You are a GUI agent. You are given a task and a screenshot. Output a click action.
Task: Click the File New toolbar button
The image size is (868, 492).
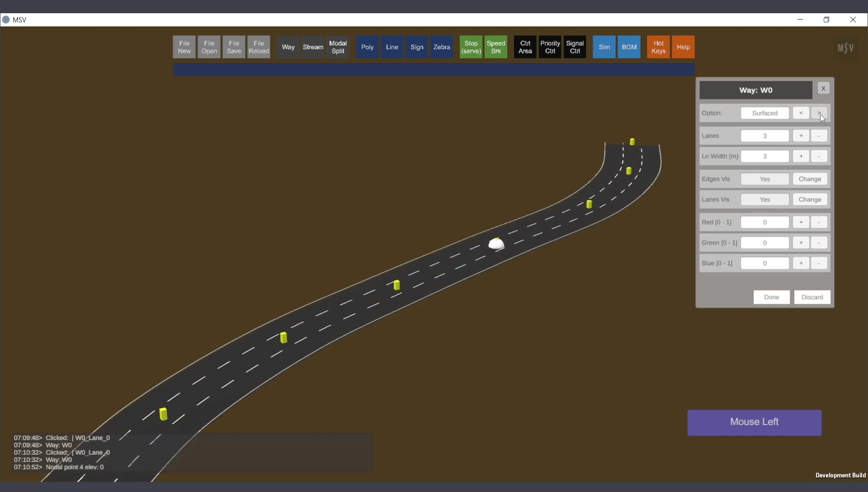pos(184,47)
